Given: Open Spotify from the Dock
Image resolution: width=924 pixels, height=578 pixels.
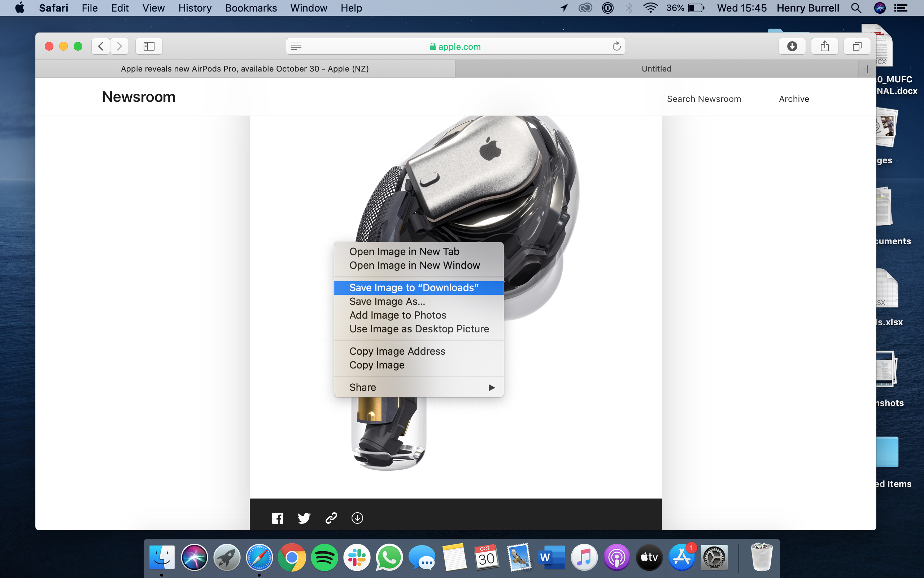Looking at the screenshot, I should pyautogui.click(x=324, y=557).
